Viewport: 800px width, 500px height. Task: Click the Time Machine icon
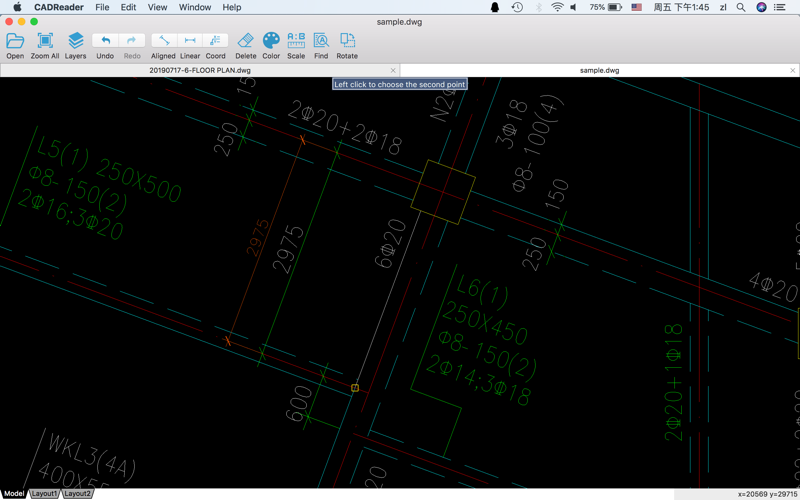pos(517,7)
